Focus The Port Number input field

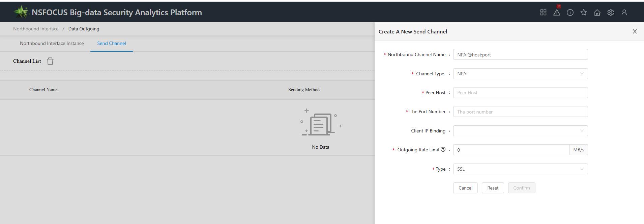[520, 111]
